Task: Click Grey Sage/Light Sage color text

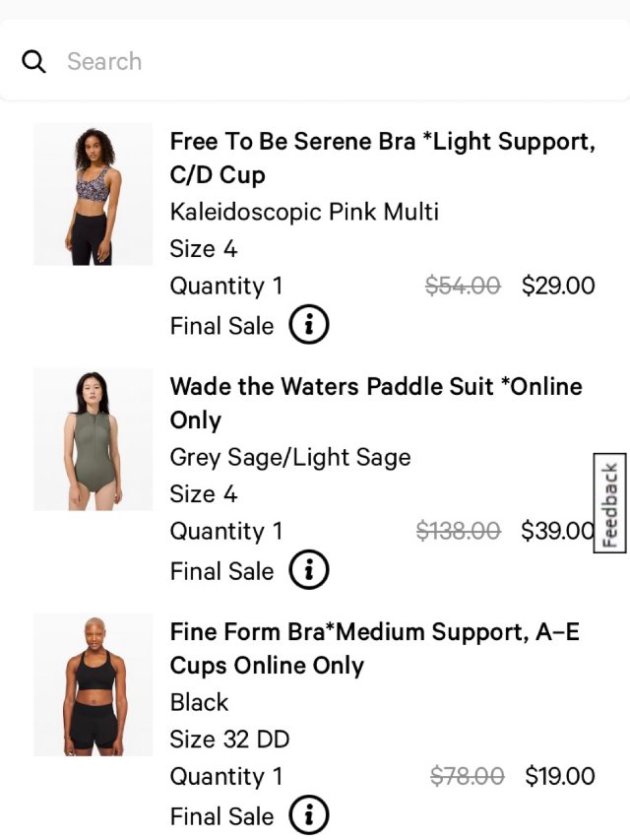Action: click(x=290, y=457)
